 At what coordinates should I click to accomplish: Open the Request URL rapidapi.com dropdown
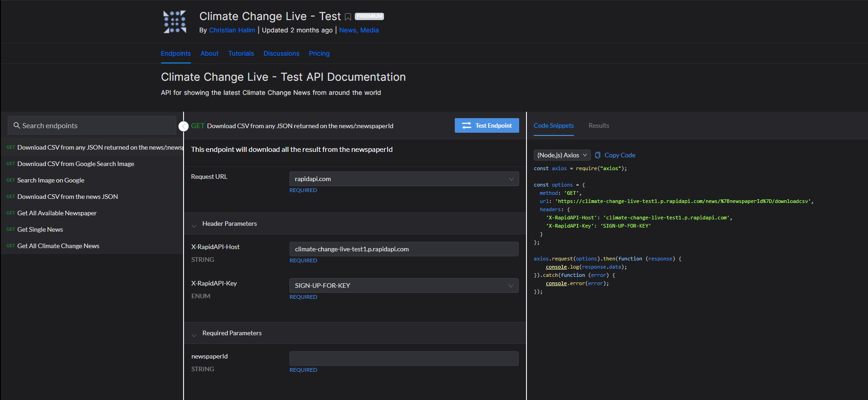[x=404, y=179]
